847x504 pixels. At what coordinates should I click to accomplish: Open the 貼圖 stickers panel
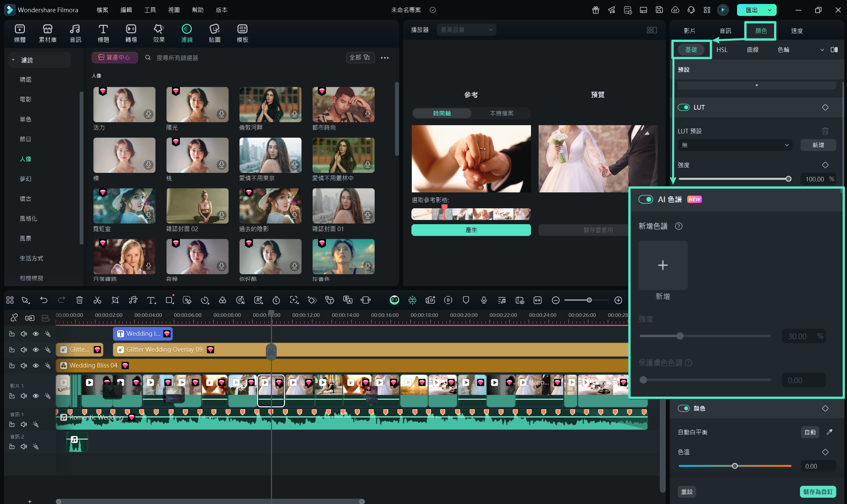214,33
